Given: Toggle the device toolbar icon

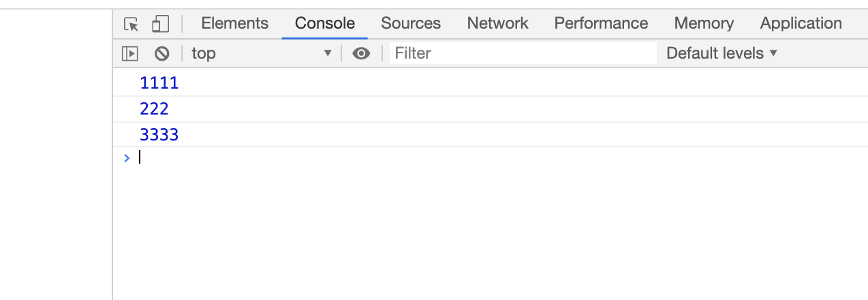Looking at the screenshot, I should (160, 25).
